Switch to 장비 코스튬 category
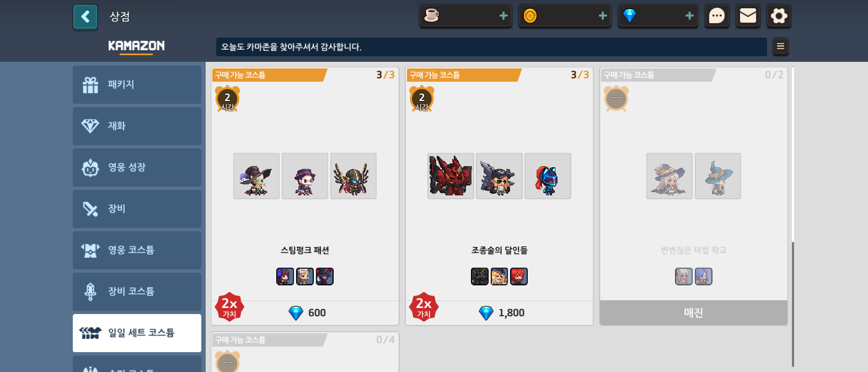 click(x=137, y=291)
